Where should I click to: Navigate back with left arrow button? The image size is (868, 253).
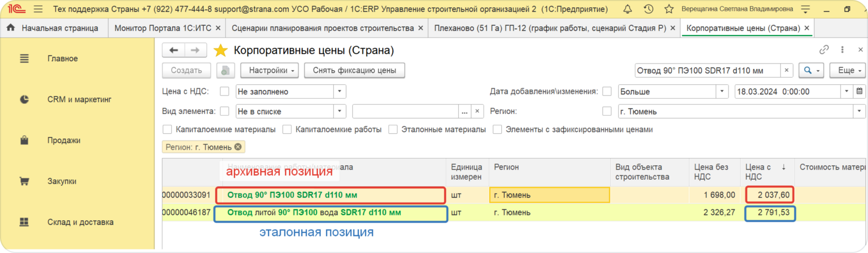pyautogui.click(x=174, y=50)
